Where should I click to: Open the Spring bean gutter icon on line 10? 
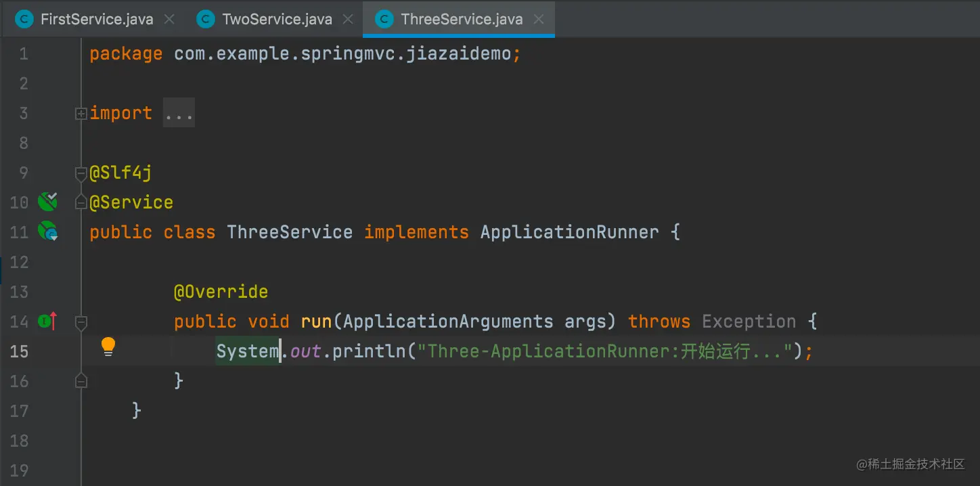[x=47, y=201]
